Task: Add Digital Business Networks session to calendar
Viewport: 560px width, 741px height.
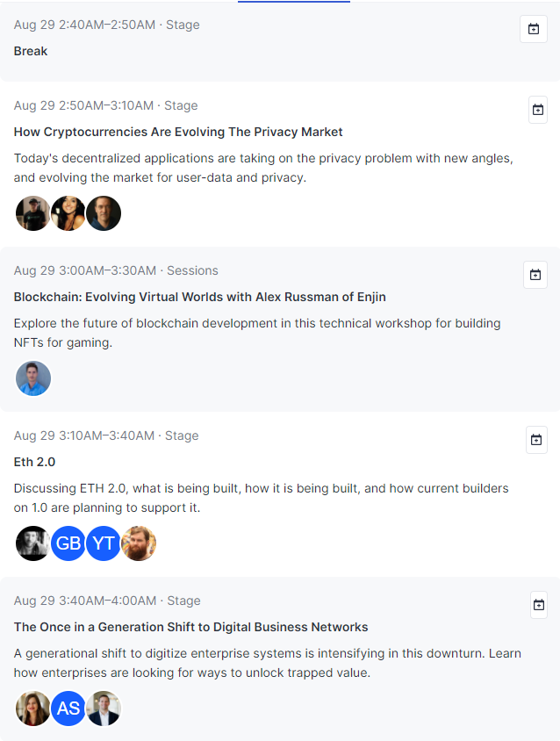Action: (538, 605)
